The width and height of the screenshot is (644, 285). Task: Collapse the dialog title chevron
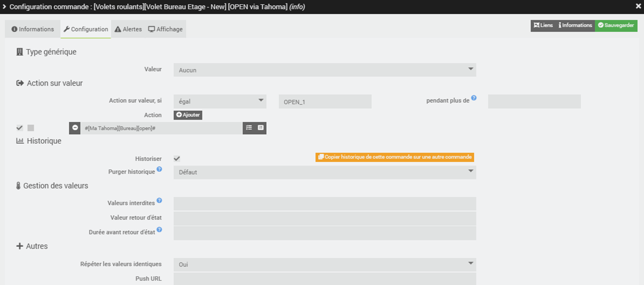tap(4, 6)
